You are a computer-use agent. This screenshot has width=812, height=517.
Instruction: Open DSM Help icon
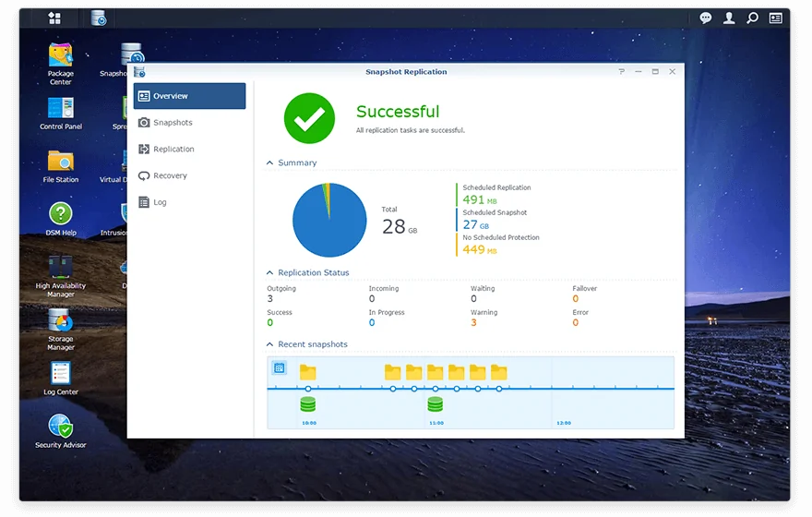coord(61,215)
